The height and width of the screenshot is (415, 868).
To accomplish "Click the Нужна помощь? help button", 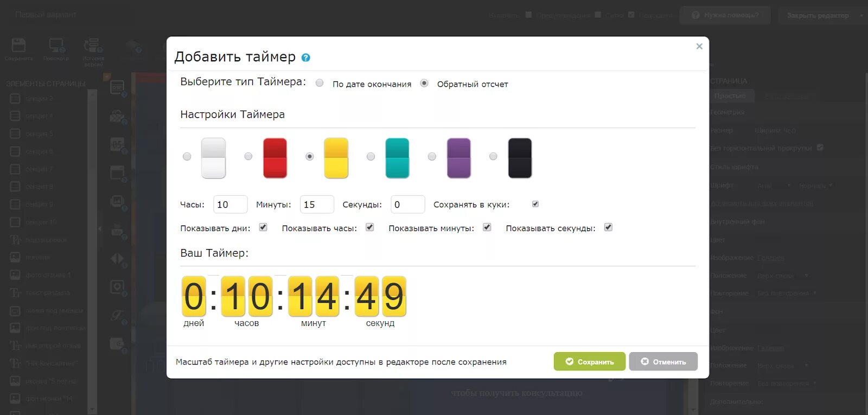I will coord(725,15).
